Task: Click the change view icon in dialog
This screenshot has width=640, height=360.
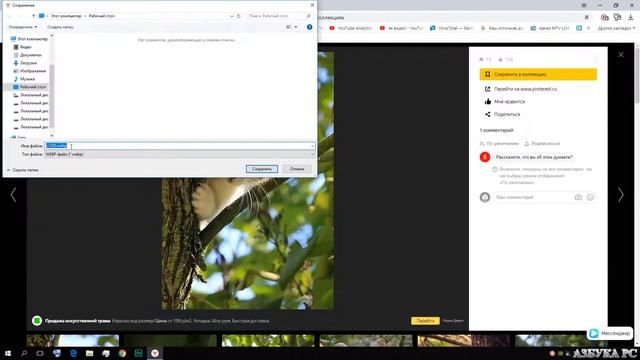Action: (x=289, y=27)
